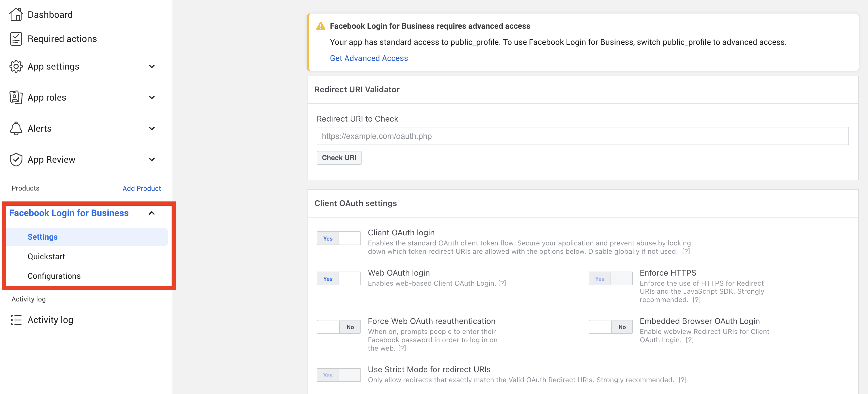Expand the App Review chevron
Image resolution: width=868 pixels, height=394 pixels.
(152, 159)
